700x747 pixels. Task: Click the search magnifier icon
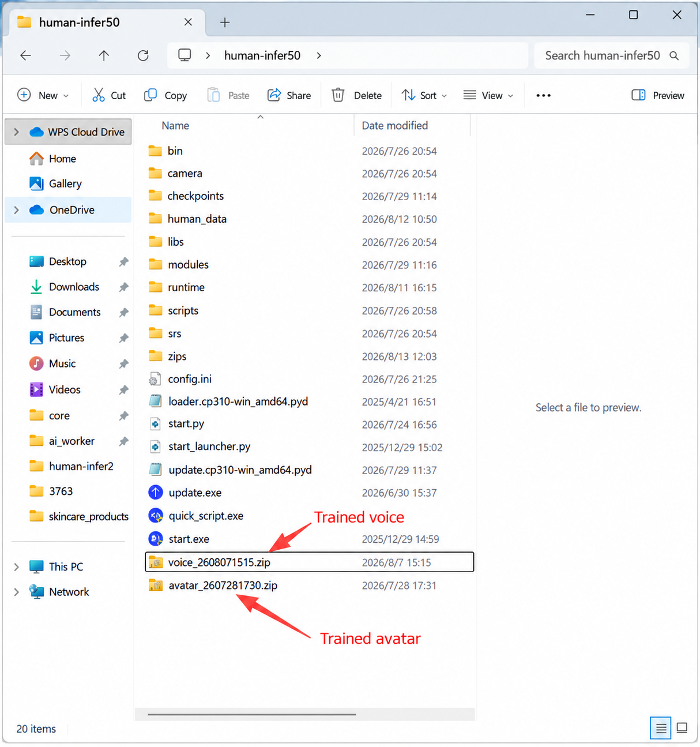tap(674, 55)
